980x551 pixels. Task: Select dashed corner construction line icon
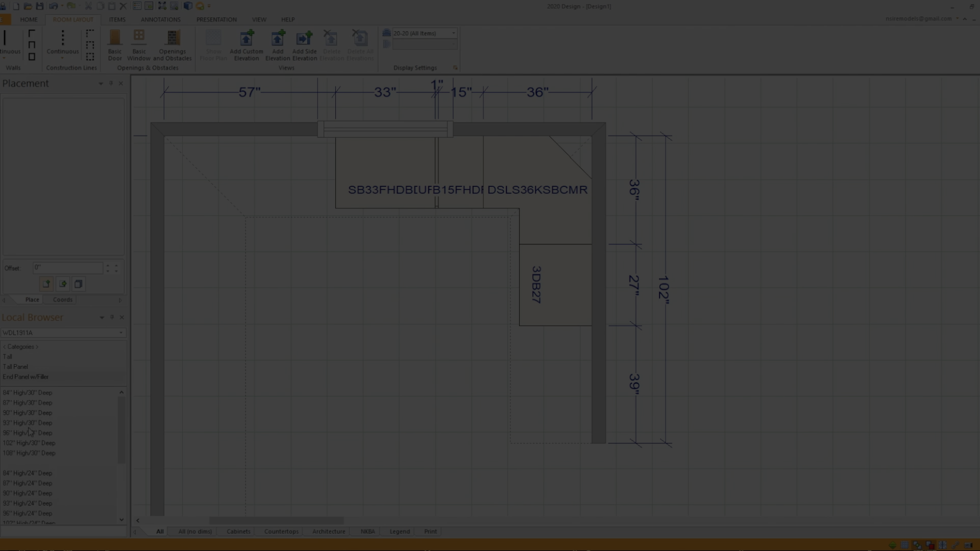click(90, 34)
